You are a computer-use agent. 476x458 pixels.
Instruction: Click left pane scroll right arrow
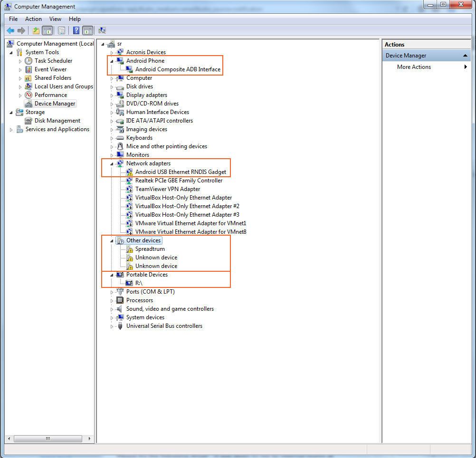89,439
